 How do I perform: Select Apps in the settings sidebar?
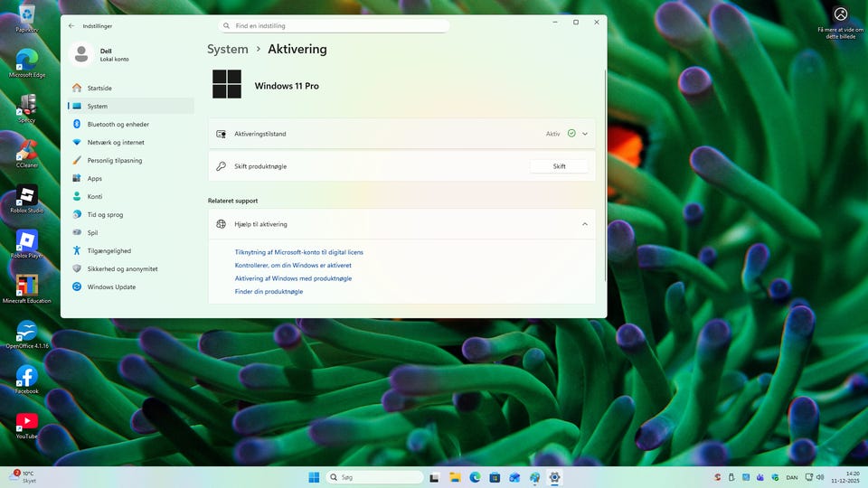tap(94, 179)
